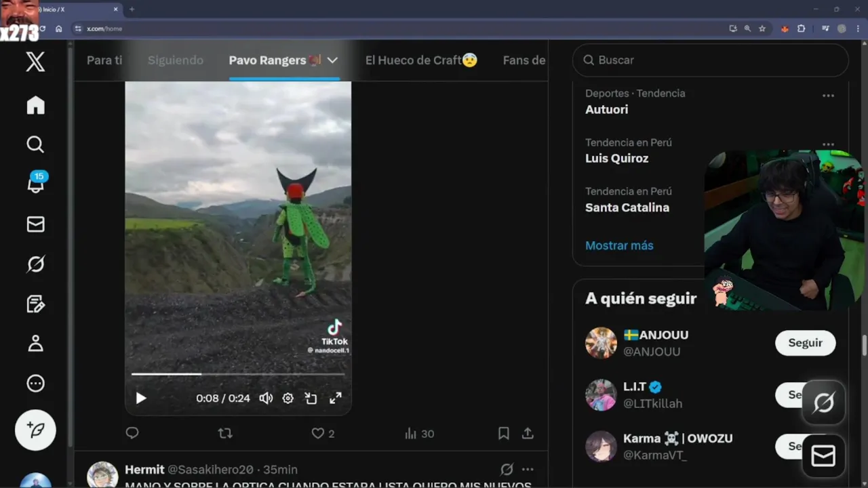Switch to Para ti tab
The image size is (868, 488).
(104, 60)
